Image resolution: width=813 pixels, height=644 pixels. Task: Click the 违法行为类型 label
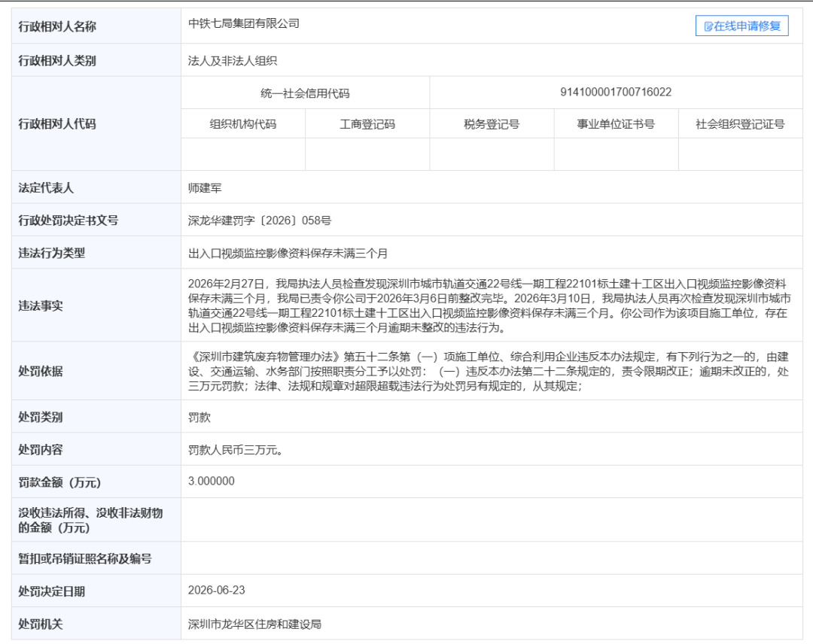(x=52, y=253)
